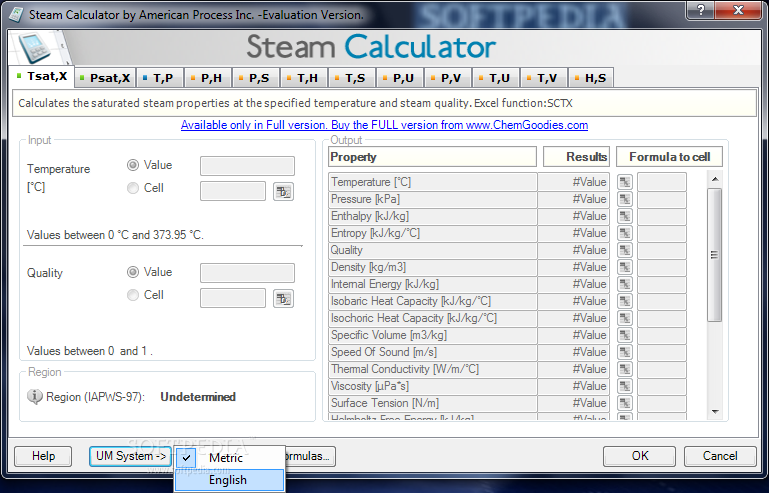Image resolution: width=769 pixels, height=493 pixels.
Task: Click formula-to-cell icon for Entropy row
Action: (625, 233)
